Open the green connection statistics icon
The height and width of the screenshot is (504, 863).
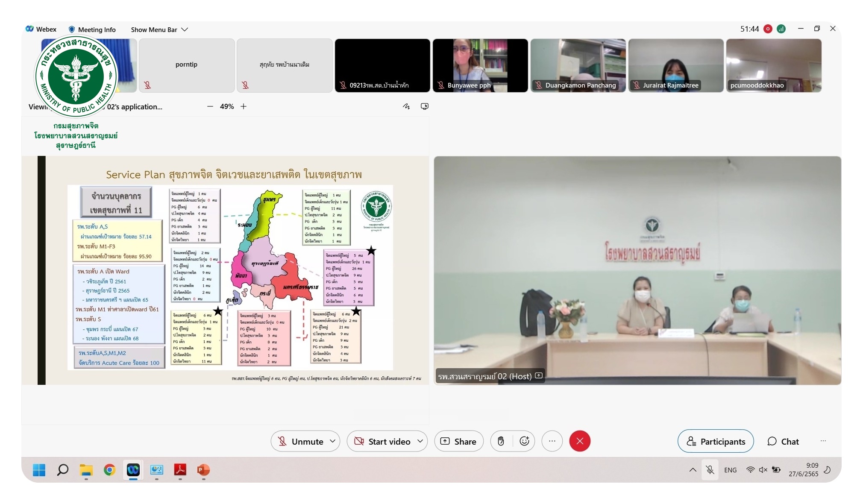[781, 29]
